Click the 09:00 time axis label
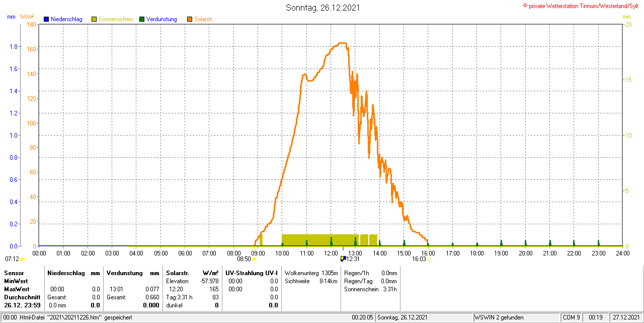644x323 pixels. coord(258,253)
